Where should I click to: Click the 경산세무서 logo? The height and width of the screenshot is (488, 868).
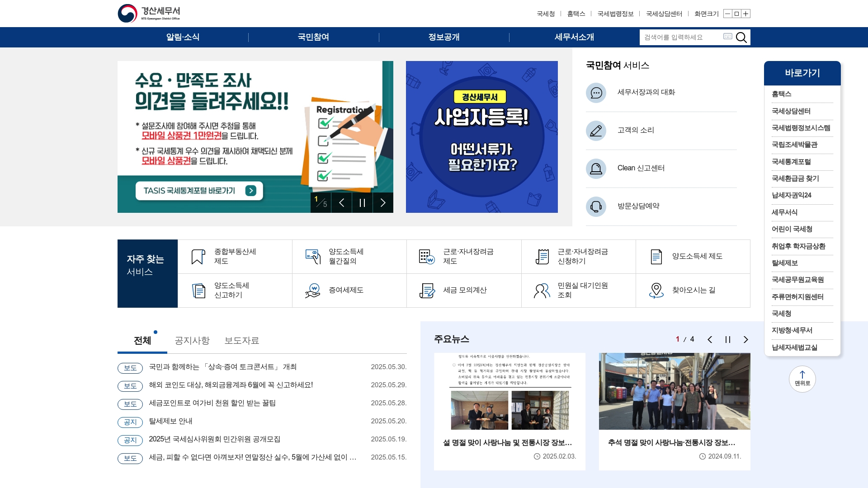[149, 13]
